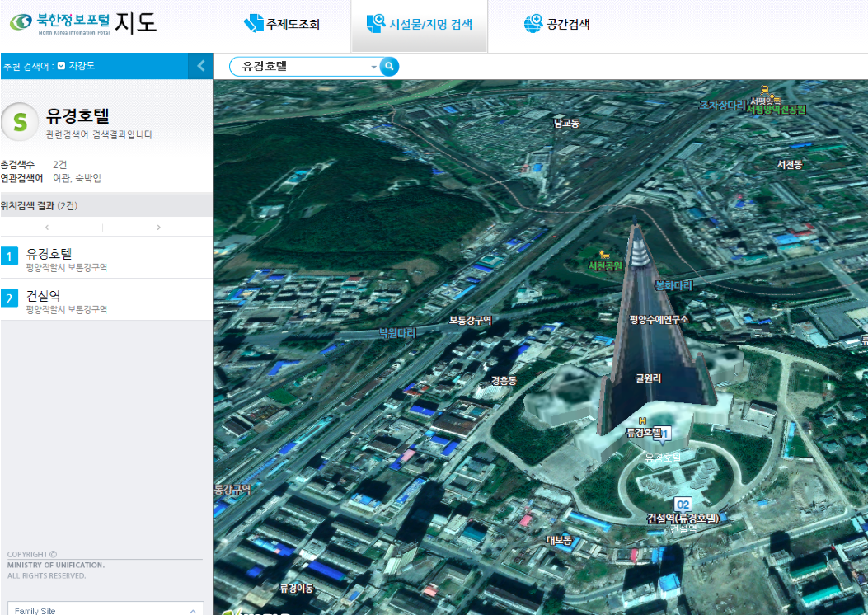The image size is (868, 615).
Task: Click the 서평양역 train station icon
Action: (x=765, y=89)
